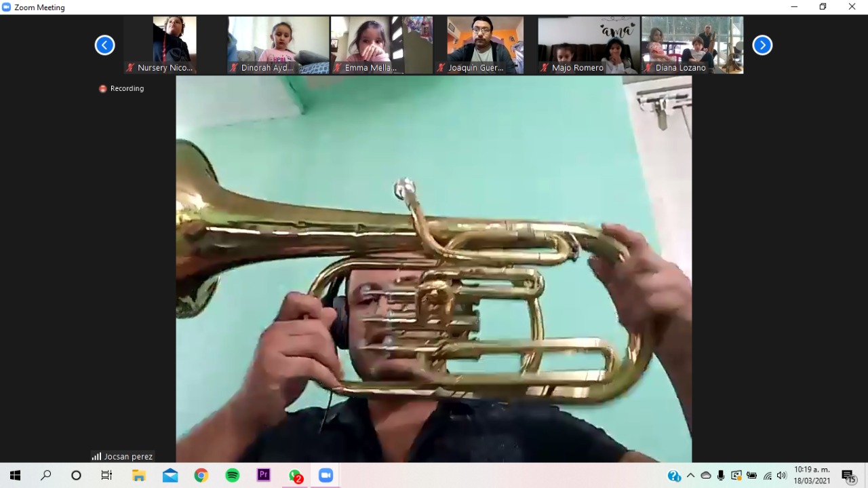Open Spotify from the taskbar
The image size is (868, 488).
232,475
